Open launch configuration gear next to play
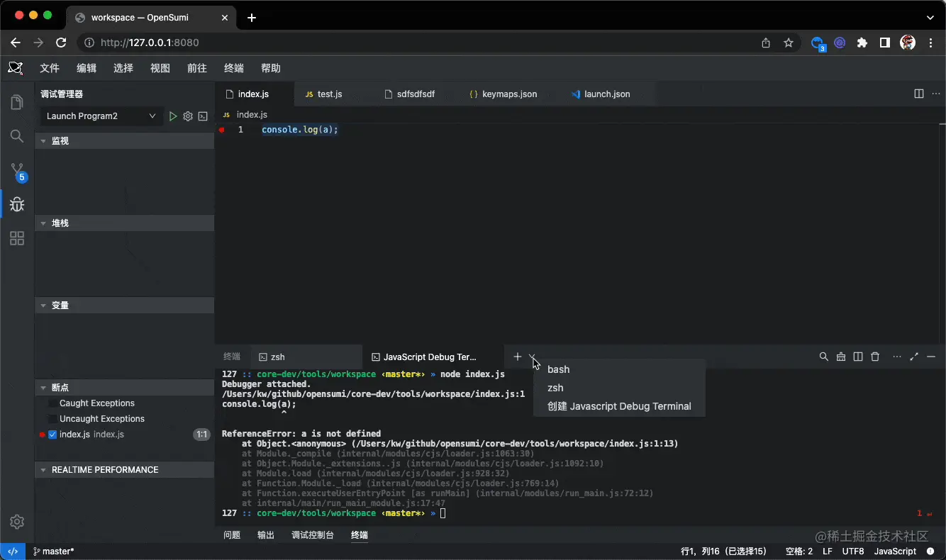The image size is (946, 560). pos(188,116)
